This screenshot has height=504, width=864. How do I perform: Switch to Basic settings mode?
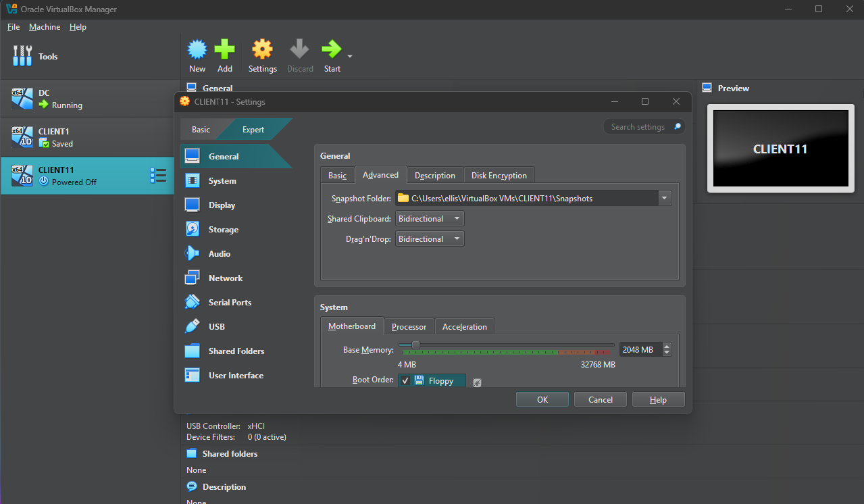click(201, 129)
